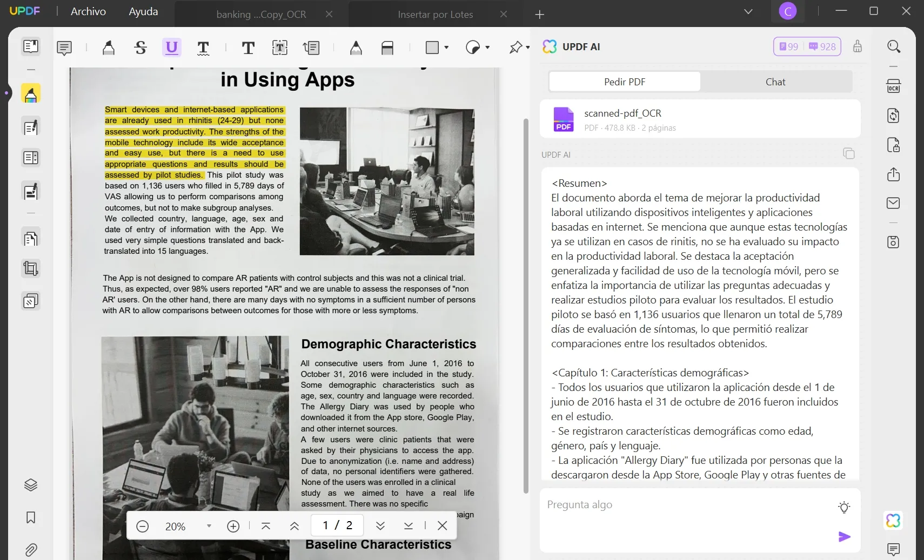Select the Sticky note comment tool
This screenshot has width=924, height=560.
tap(64, 48)
